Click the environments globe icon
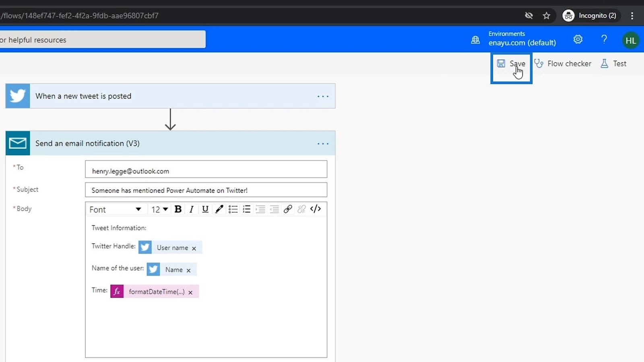Image resolution: width=644 pixels, height=362 pixels. pos(475,40)
